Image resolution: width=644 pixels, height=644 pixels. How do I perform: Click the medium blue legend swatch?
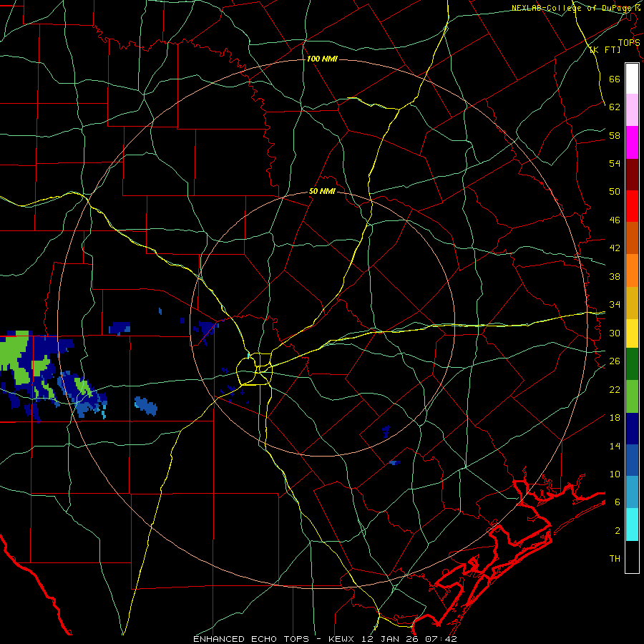coord(632,460)
